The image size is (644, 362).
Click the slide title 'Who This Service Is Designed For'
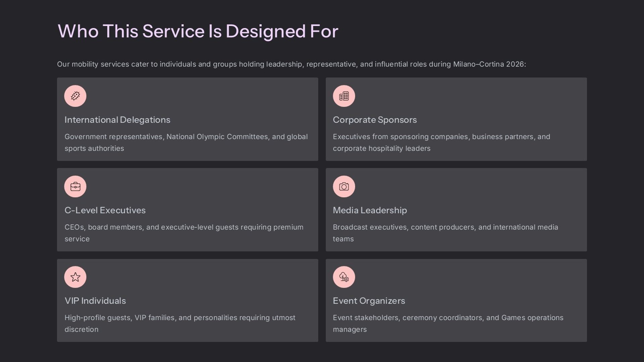(198, 31)
